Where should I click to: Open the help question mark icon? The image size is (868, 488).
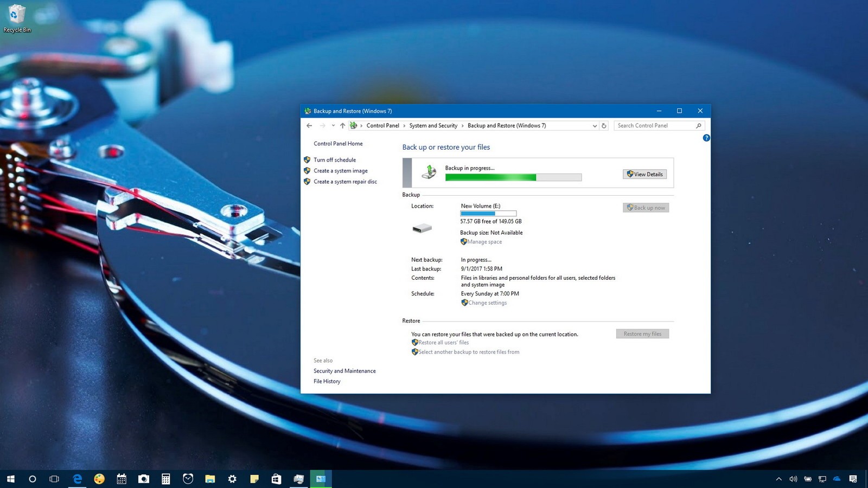coord(706,138)
